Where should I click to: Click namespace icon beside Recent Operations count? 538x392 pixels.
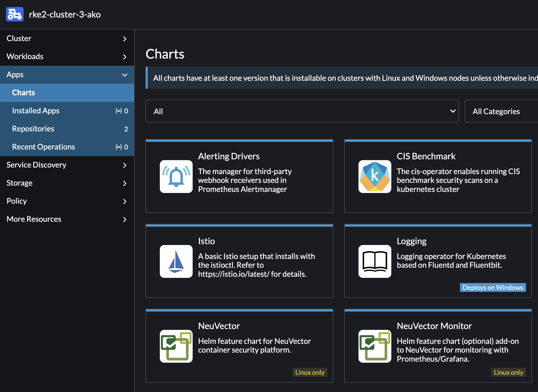(x=118, y=147)
